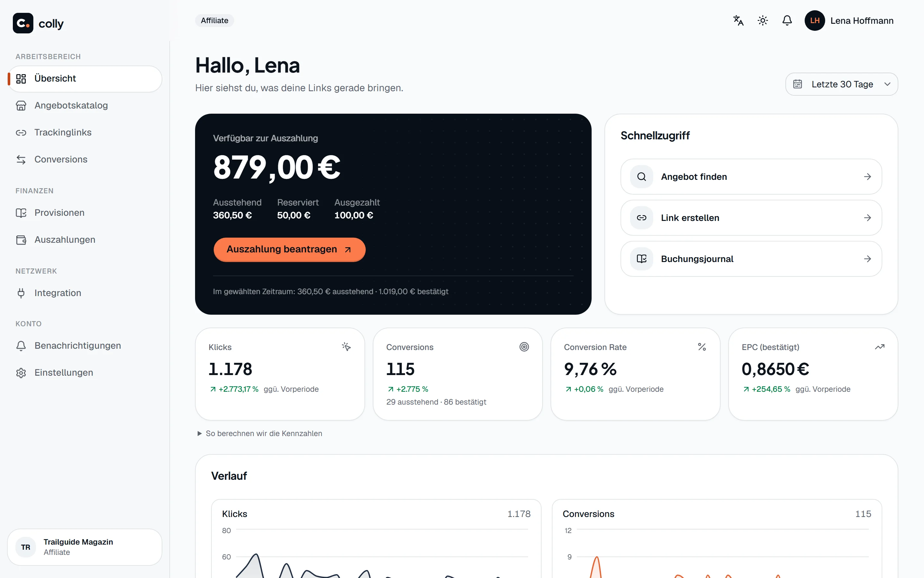Open Benachrichtigungen in sidebar

[85, 346]
